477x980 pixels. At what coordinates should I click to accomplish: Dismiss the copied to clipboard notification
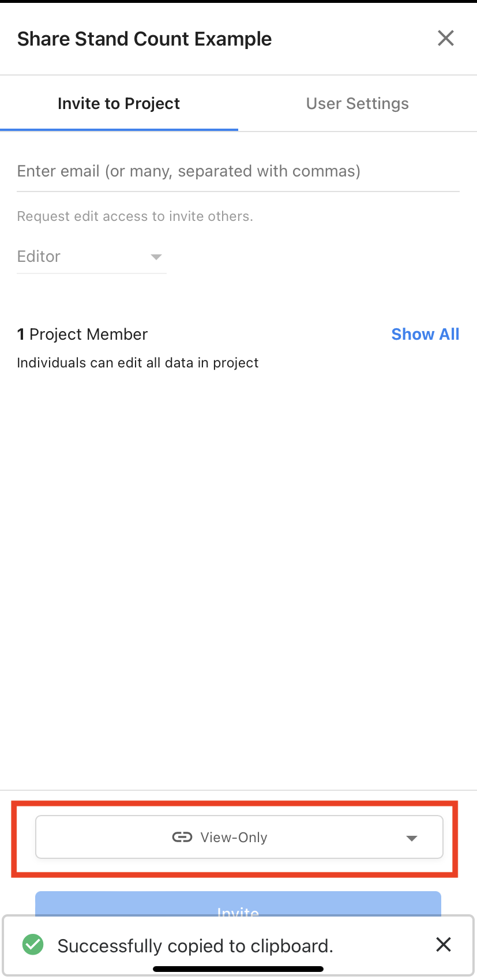pos(444,944)
